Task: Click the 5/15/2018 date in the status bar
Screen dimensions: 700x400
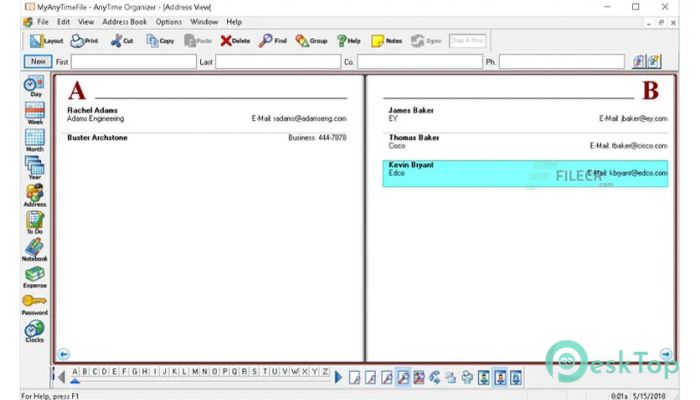Action: [x=648, y=396]
